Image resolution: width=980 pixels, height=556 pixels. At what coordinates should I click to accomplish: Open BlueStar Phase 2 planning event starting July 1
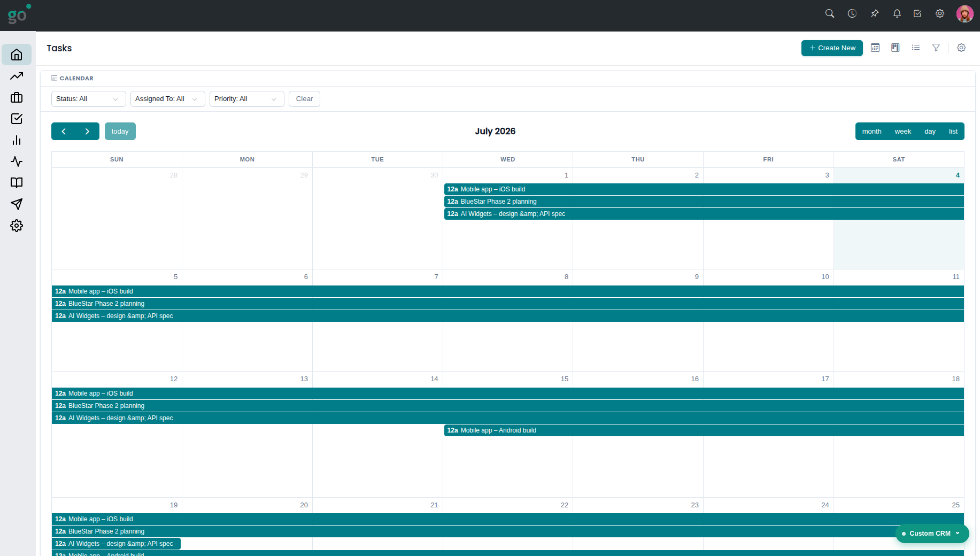[x=704, y=202]
